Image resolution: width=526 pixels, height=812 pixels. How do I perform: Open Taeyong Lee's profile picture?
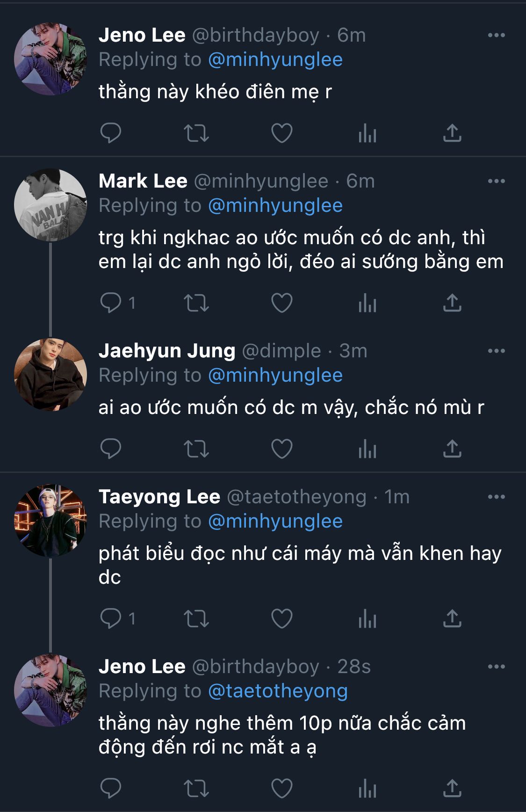pos(50,520)
